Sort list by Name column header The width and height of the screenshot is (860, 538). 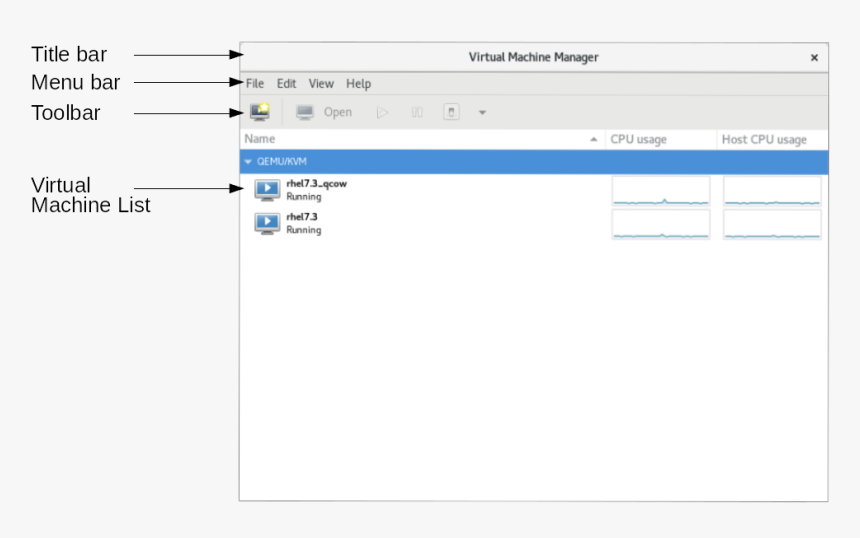[260, 139]
